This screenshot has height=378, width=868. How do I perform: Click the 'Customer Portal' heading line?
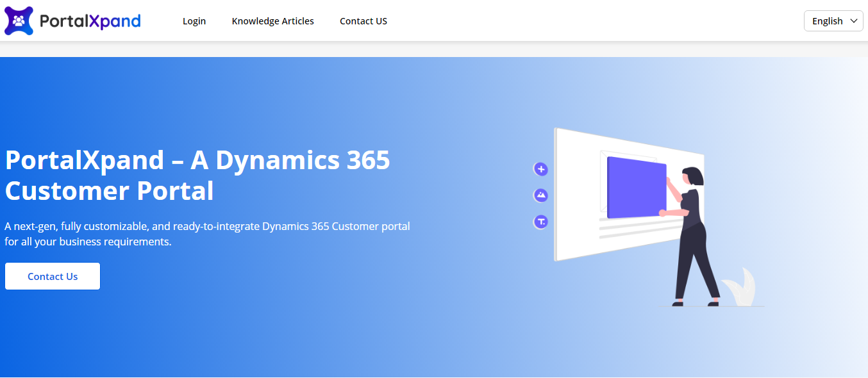pos(109,191)
